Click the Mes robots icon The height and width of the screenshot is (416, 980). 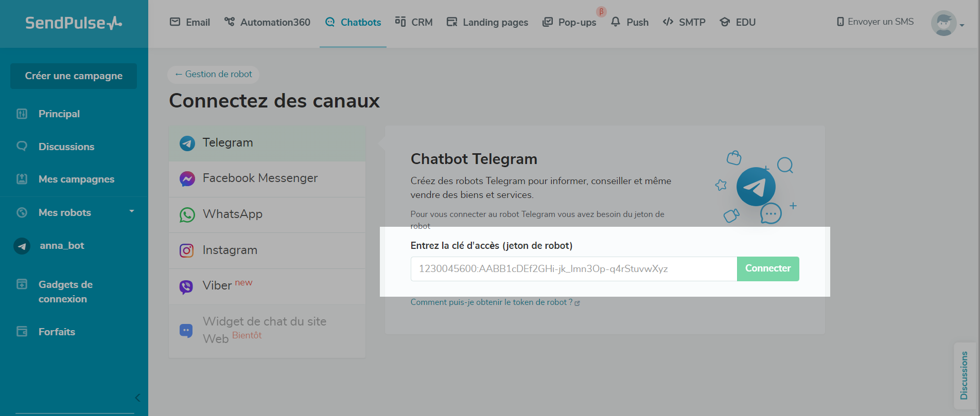pyautogui.click(x=22, y=212)
